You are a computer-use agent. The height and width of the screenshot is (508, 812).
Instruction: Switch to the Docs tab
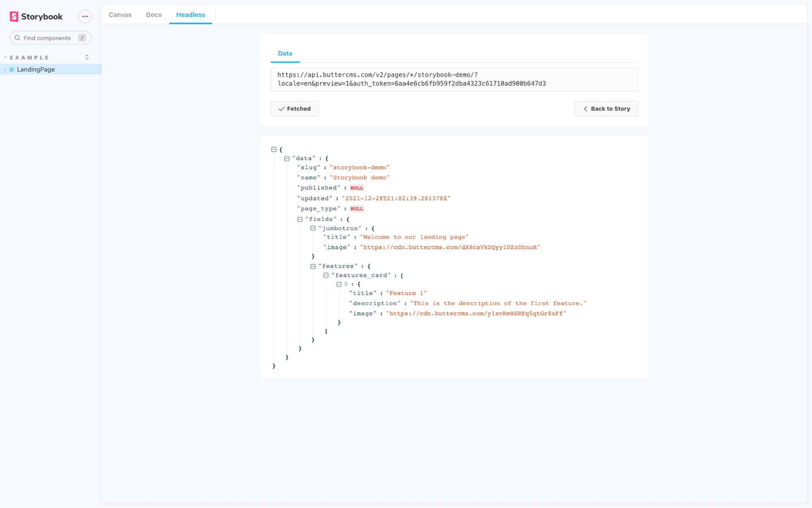point(154,15)
